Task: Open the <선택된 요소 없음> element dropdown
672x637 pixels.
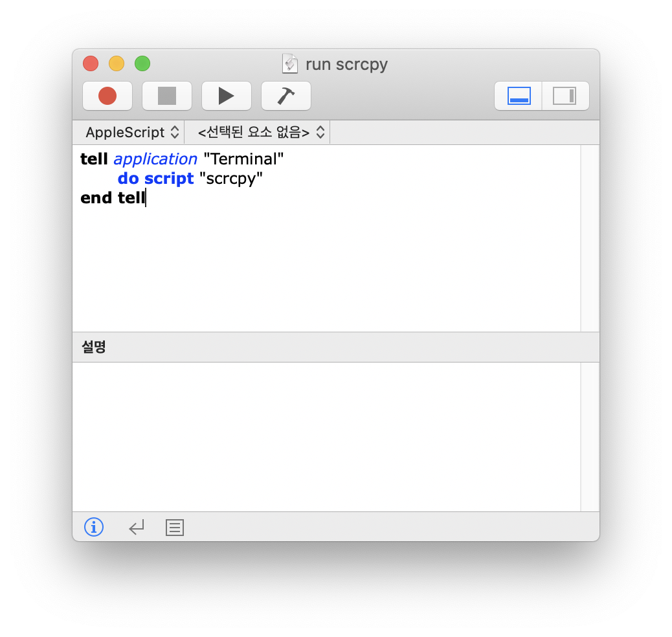Action: [260, 132]
